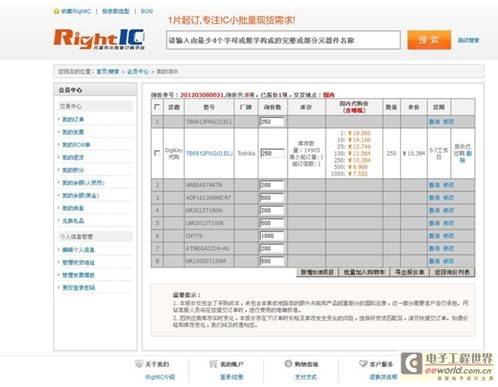This screenshot has height=387, width=498.
Task: Click the quantity field in row 2 showing 200
Action: pyautogui.click(x=272, y=185)
